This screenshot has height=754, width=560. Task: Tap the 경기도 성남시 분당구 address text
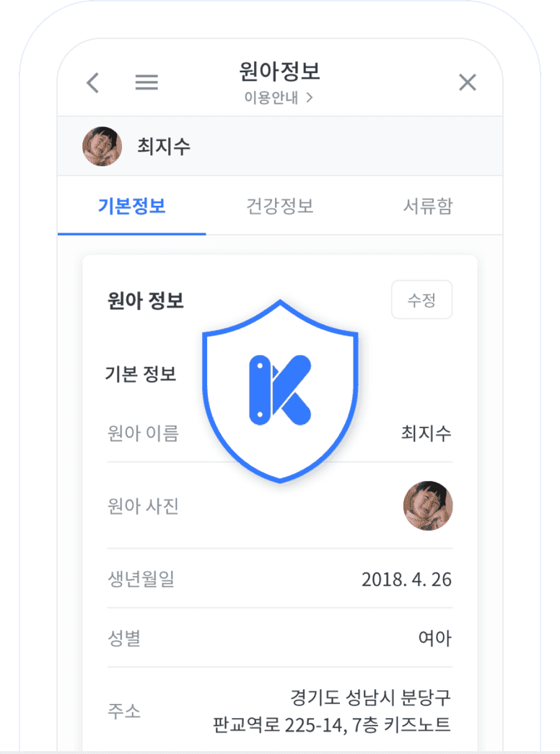pos(370,698)
